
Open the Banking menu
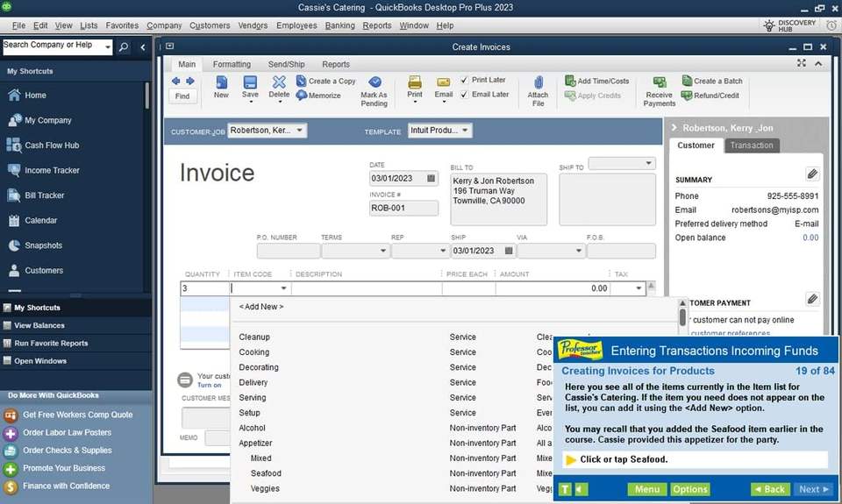coord(339,25)
